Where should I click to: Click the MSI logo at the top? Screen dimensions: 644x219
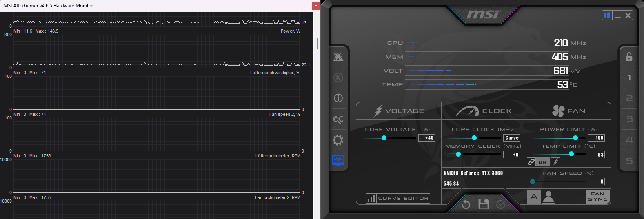[x=482, y=15]
